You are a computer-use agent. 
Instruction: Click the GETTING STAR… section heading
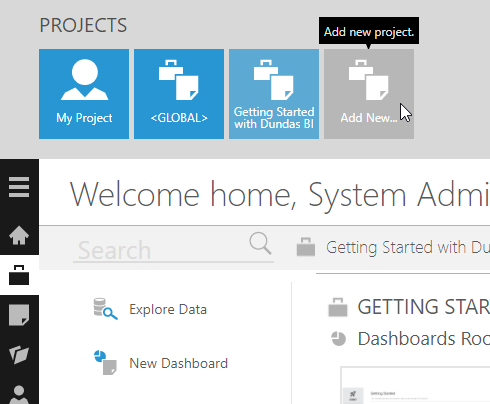pos(424,307)
